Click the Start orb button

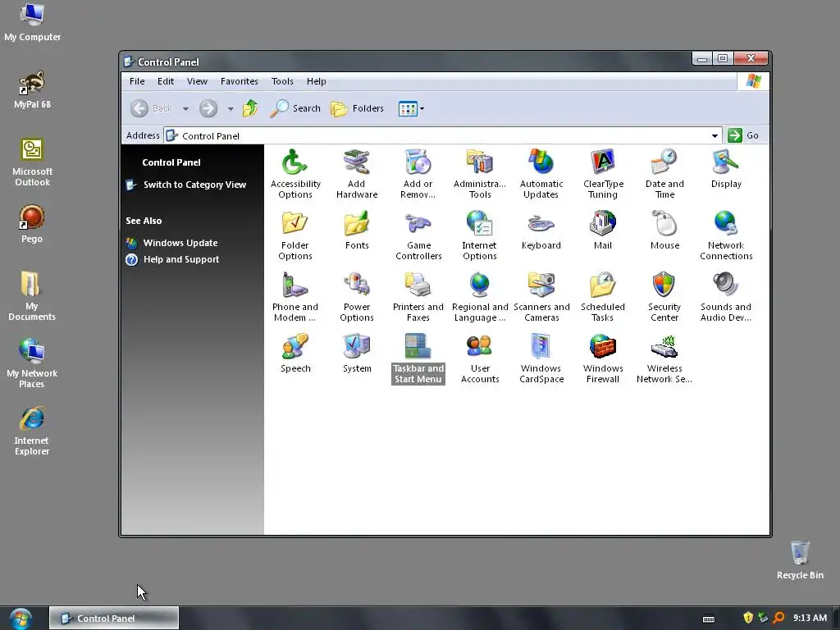pyautogui.click(x=21, y=619)
